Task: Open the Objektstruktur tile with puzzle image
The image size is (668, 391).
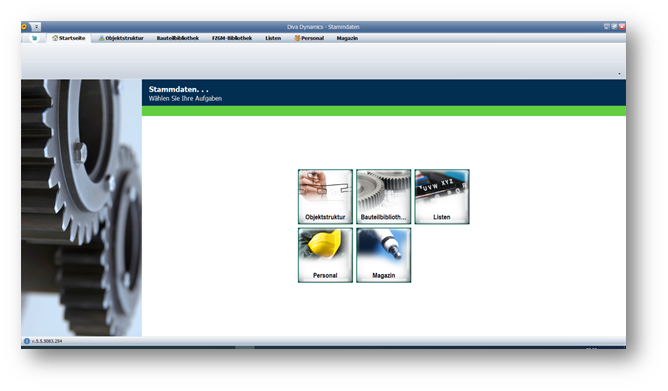Action: 325,196
